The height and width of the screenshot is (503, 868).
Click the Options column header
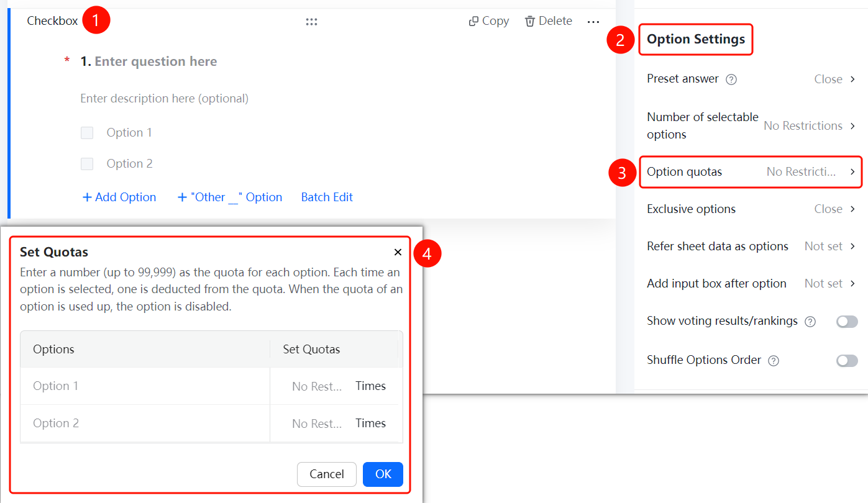tap(53, 349)
